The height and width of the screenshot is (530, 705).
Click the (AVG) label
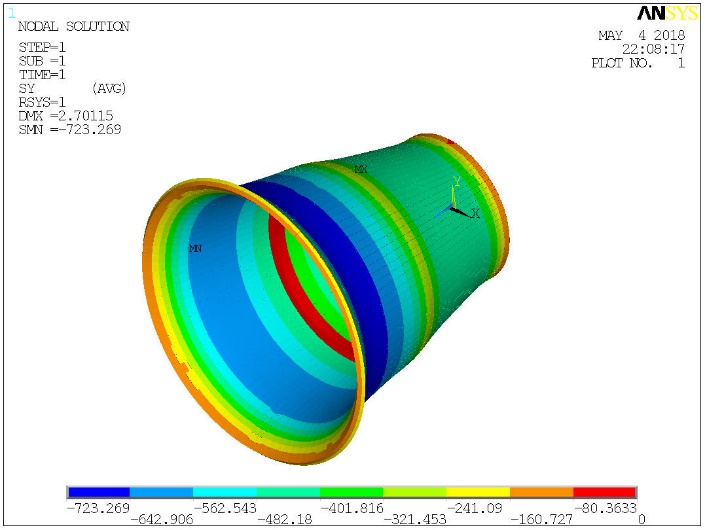(109, 88)
